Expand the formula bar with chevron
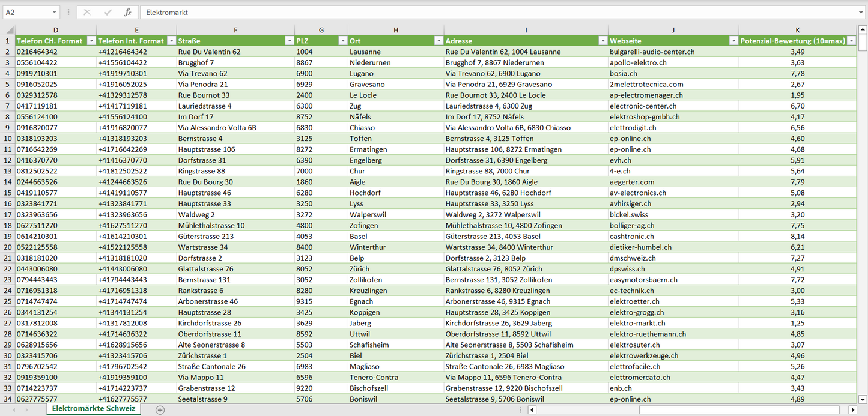 [x=861, y=12]
